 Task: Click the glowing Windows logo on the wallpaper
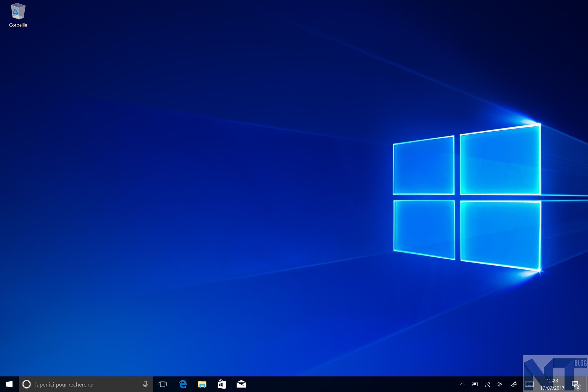(467, 198)
